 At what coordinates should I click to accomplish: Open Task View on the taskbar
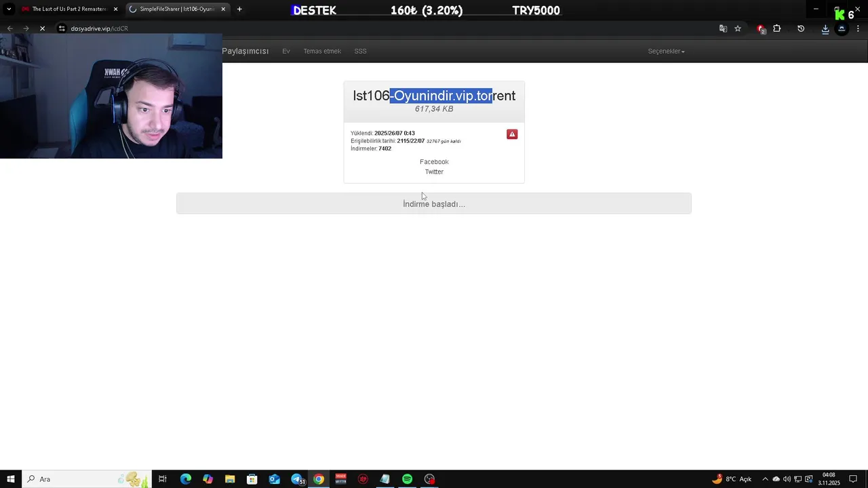[163, 479]
